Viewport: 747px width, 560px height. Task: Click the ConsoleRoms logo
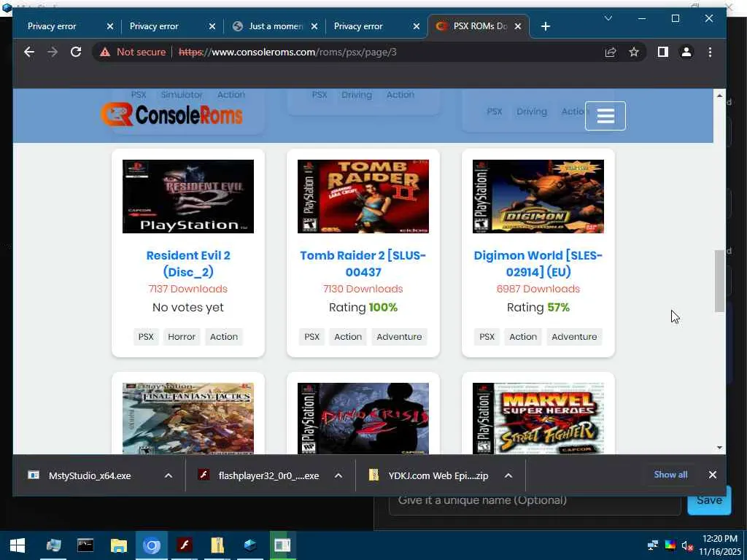point(171,114)
